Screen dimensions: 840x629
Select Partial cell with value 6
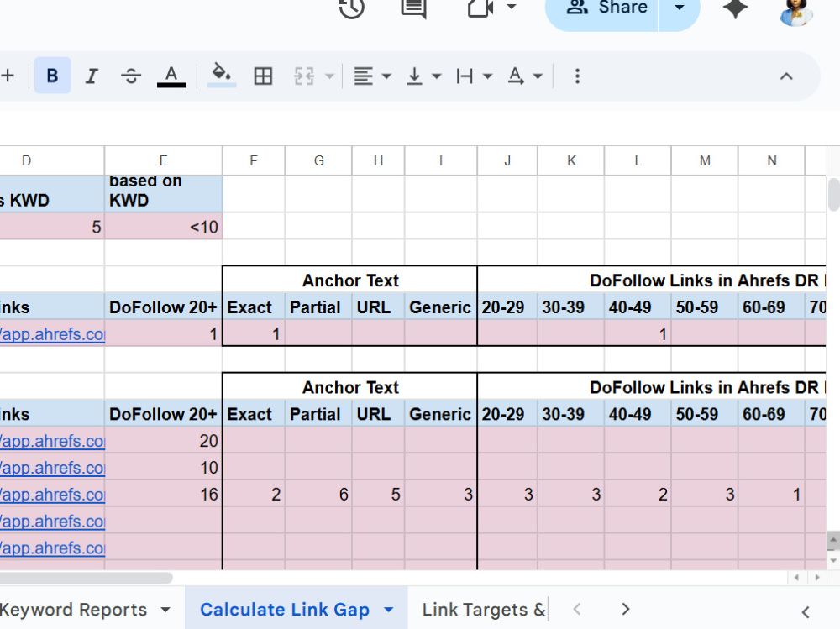pos(318,494)
